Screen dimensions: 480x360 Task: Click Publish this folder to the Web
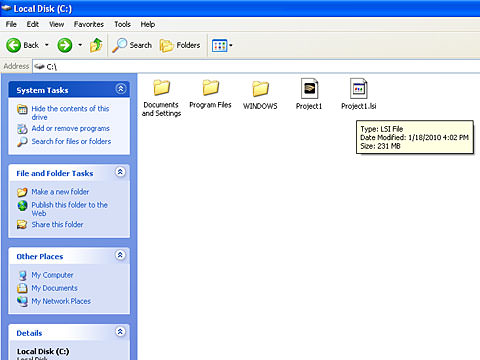[x=69, y=209]
